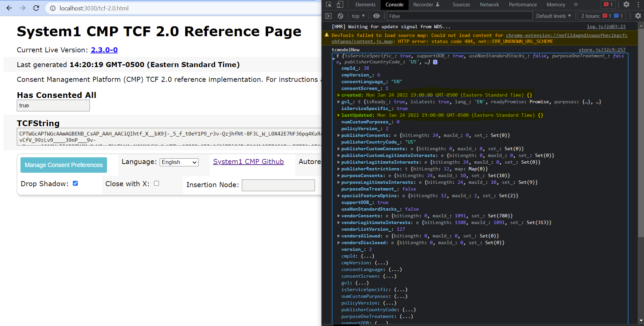Screen dimensions: 644x326
Task: Switch to the Console tab
Action: pos(394,5)
